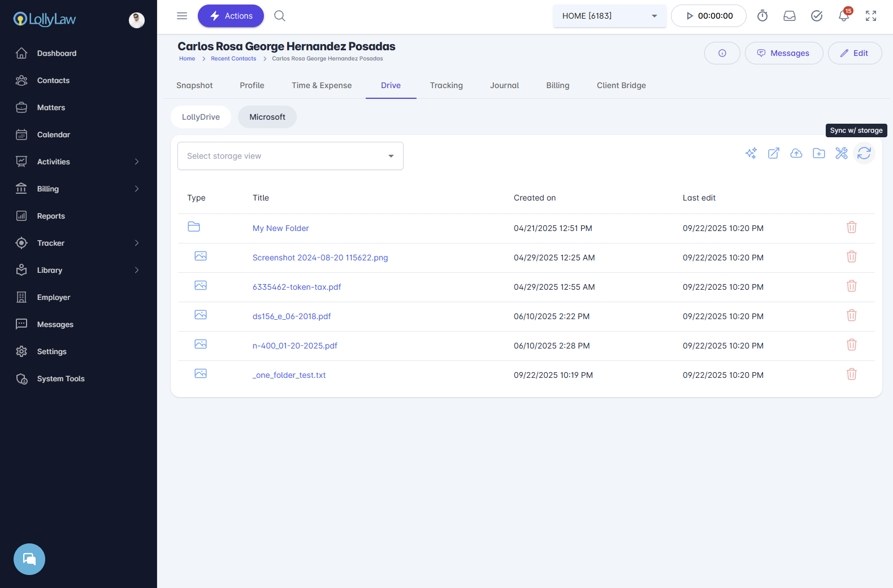This screenshot has height=588, width=893.
Task: Click folder icon of My New Folder
Action: [194, 227]
